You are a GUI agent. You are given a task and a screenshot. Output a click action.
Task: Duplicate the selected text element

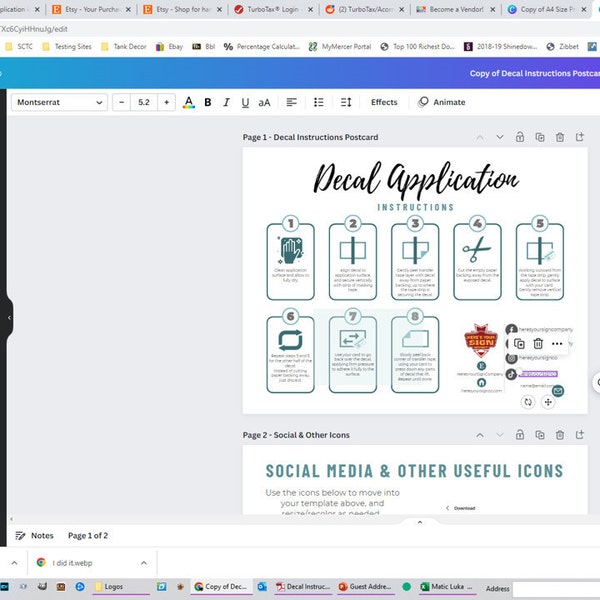pos(519,344)
